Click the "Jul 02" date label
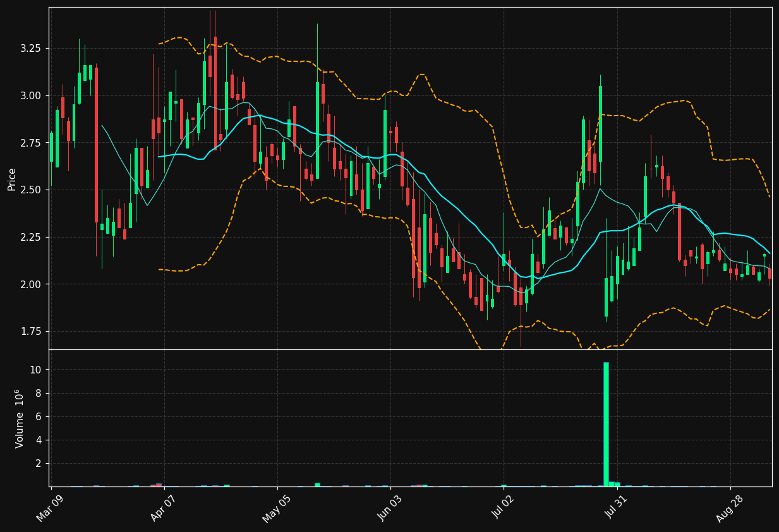Screen dimensions: 779x532 tap(502, 507)
